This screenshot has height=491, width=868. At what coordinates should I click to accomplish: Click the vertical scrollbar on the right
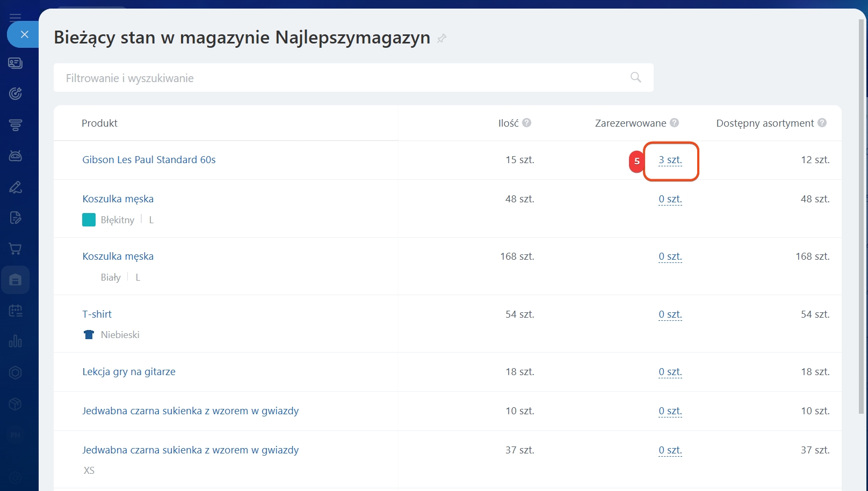point(862,215)
